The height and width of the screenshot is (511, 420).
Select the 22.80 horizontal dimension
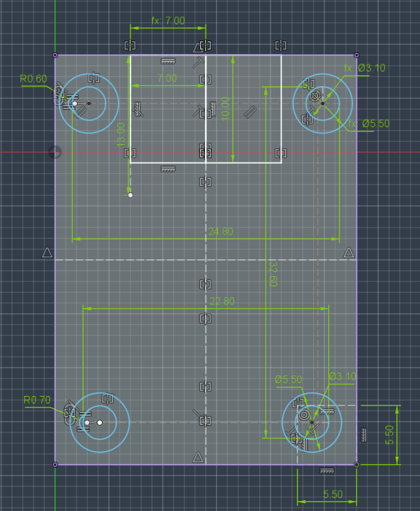(222, 301)
